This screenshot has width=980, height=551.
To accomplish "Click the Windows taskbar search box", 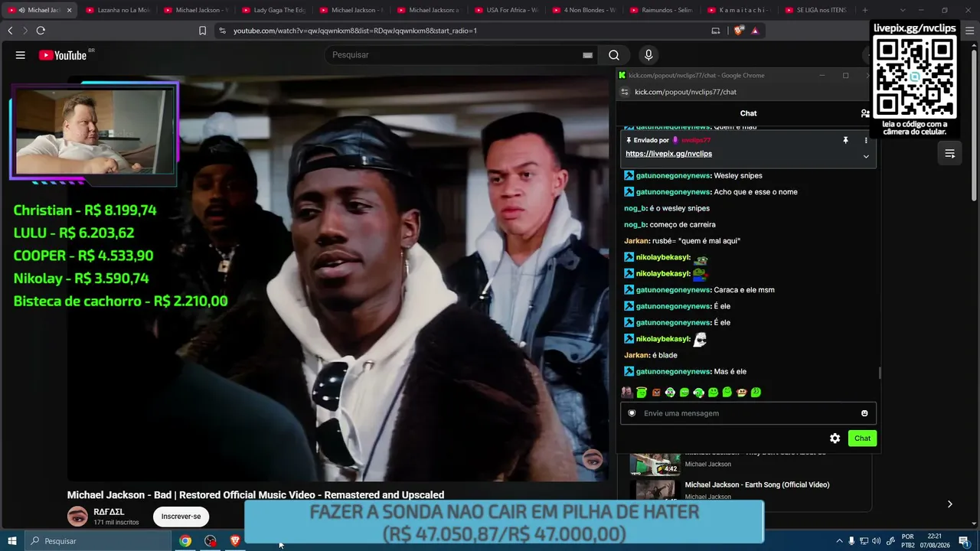I will [x=98, y=541].
